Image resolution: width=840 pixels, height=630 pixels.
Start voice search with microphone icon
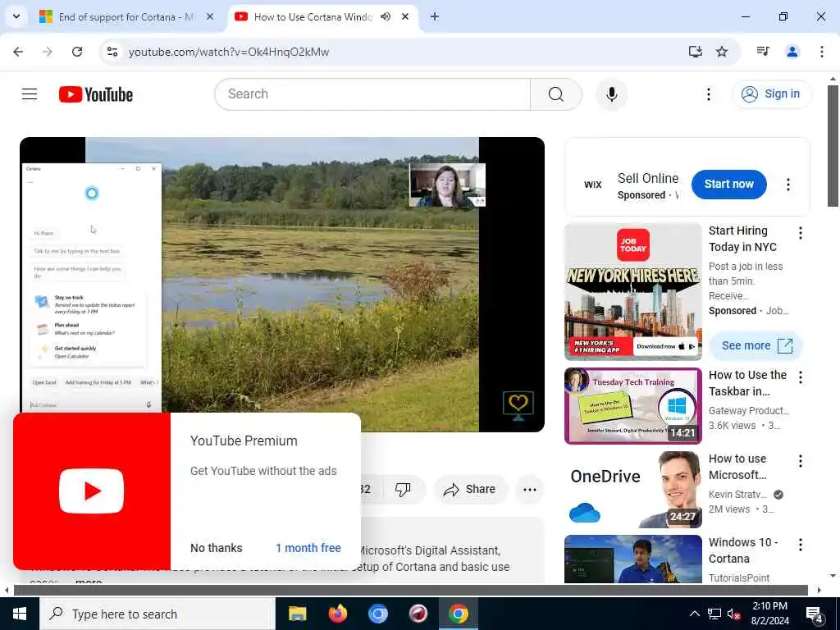[611, 94]
